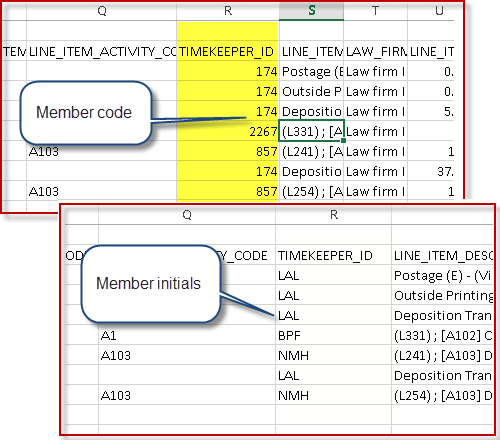Select 'Postage (E' cell in top sheet

[x=311, y=71]
